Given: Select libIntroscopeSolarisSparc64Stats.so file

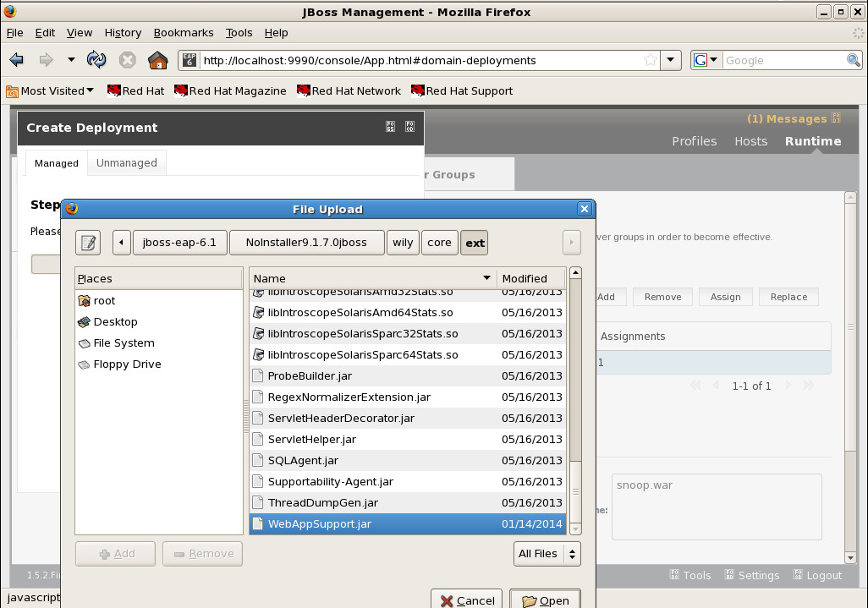Looking at the screenshot, I should click(408, 354).
